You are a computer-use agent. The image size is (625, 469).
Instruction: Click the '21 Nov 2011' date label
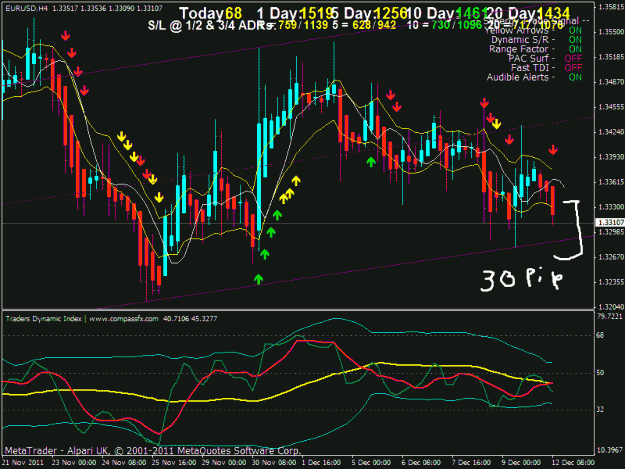[x=23, y=462]
